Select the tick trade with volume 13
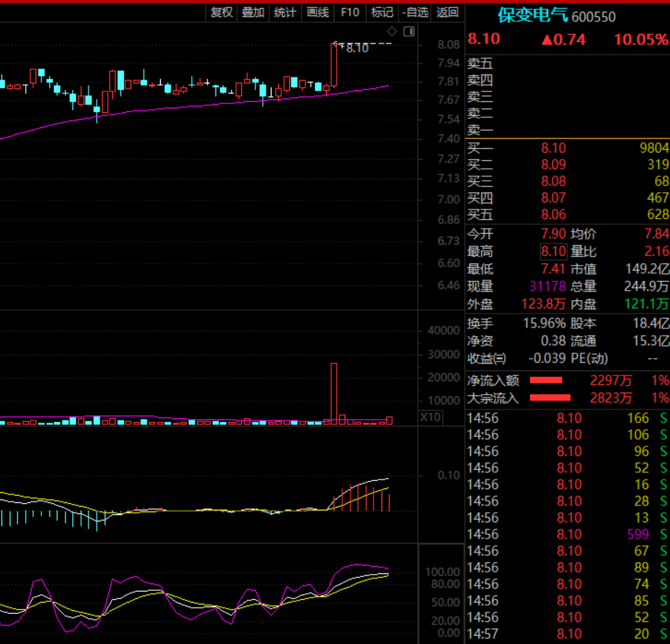This screenshot has height=644, width=670. (x=567, y=518)
